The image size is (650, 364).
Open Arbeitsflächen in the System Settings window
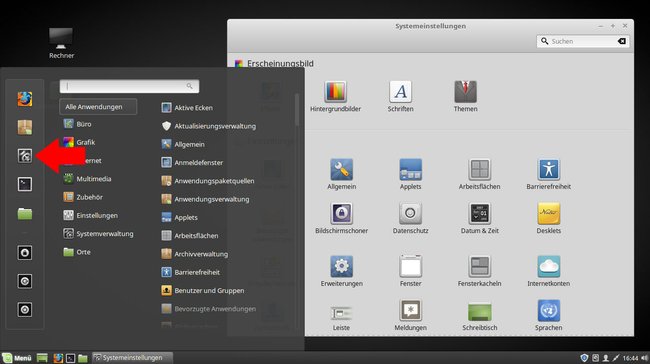coord(479,174)
